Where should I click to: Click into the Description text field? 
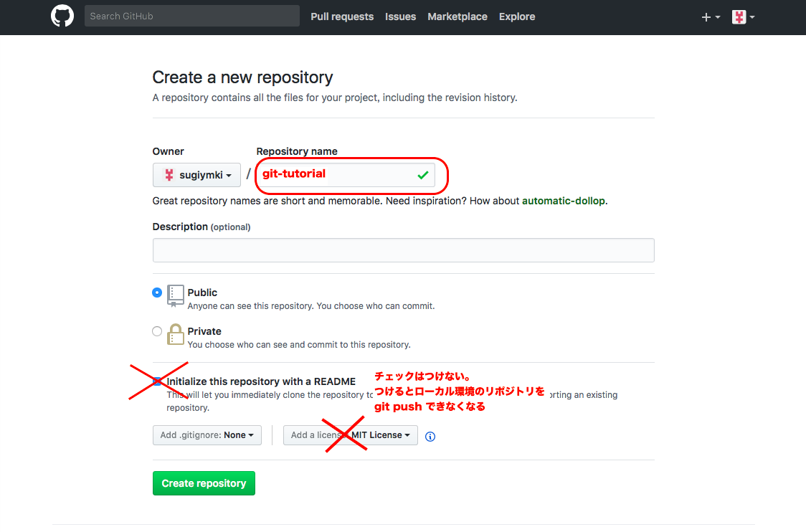point(403,250)
